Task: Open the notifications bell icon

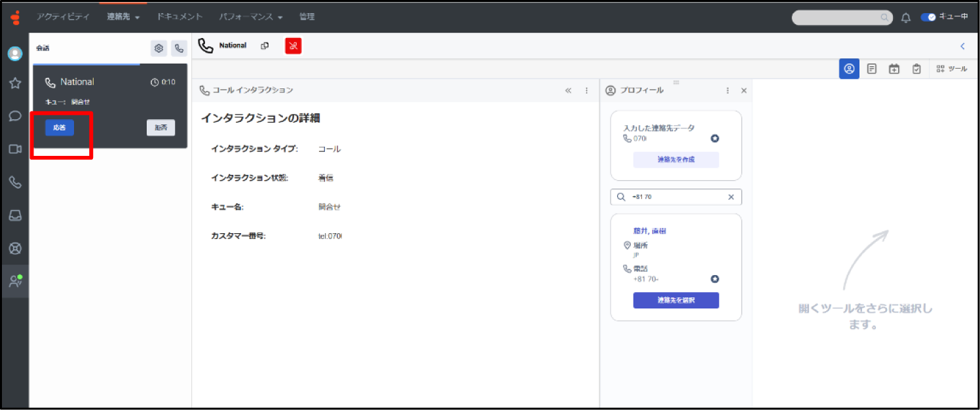Action: (x=906, y=18)
